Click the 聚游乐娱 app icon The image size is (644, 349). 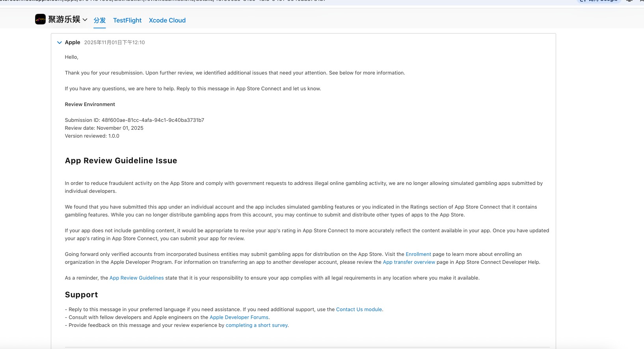(x=40, y=19)
